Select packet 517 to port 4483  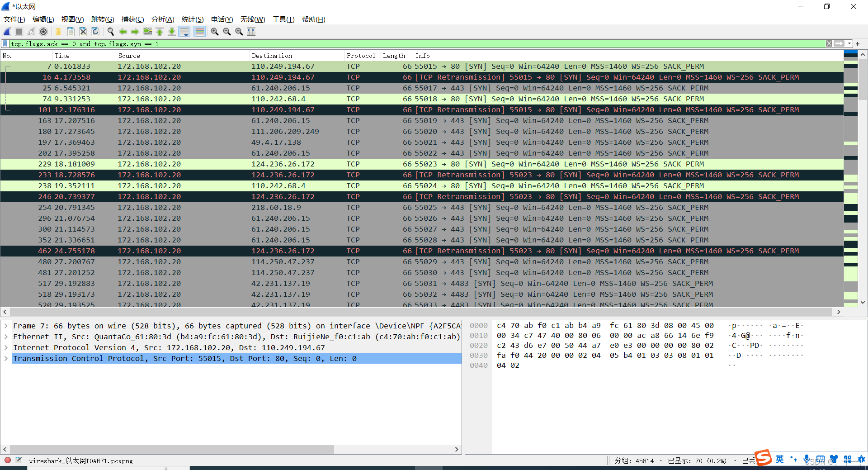click(x=422, y=284)
